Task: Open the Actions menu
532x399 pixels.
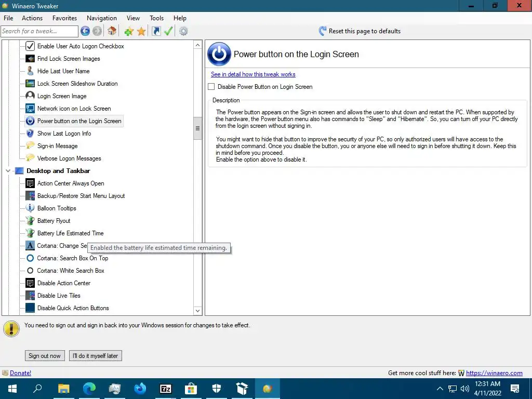Action: pyautogui.click(x=32, y=18)
